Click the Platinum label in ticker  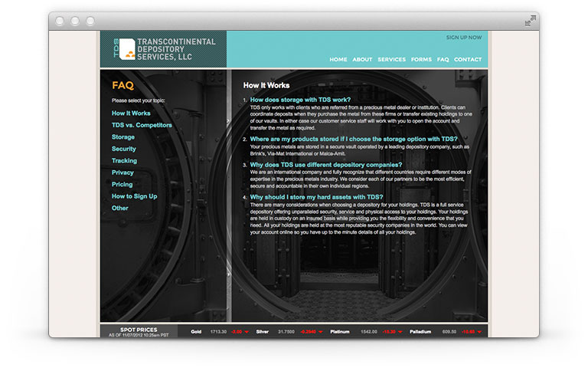(x=340, y=332)
